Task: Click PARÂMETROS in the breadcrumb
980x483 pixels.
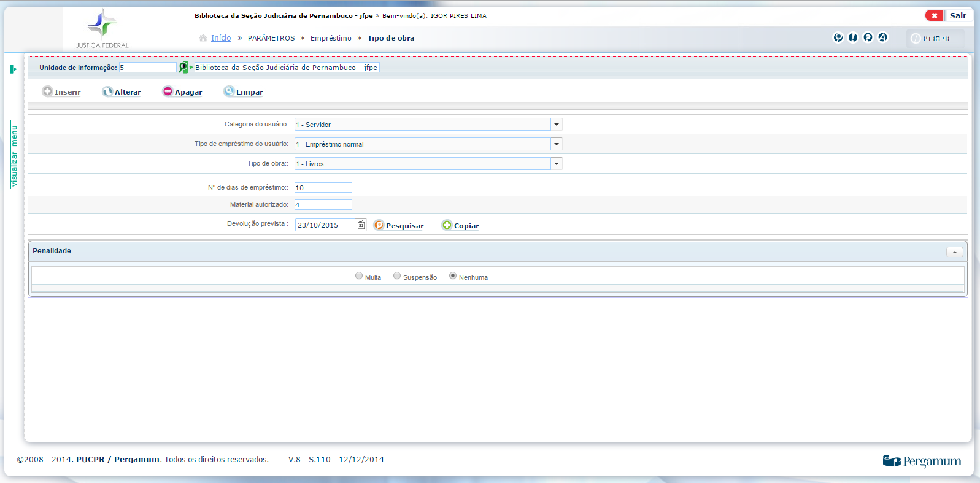Action: [x=271, y=38]
